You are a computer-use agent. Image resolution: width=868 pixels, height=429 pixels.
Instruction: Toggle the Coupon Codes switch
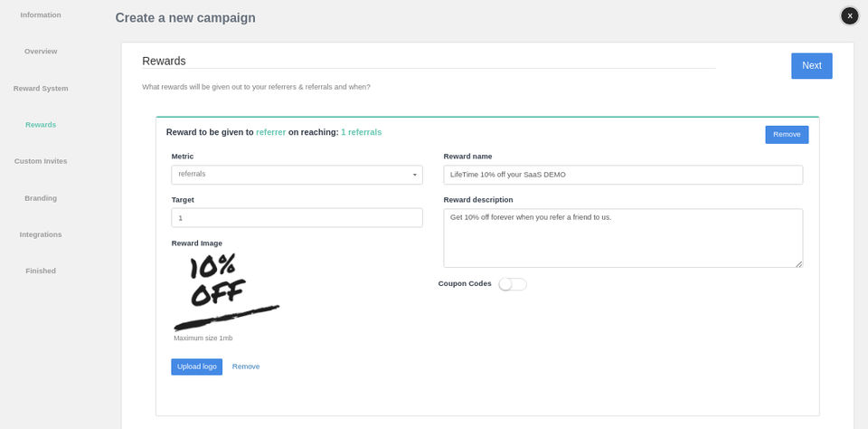tap(512, 284)
